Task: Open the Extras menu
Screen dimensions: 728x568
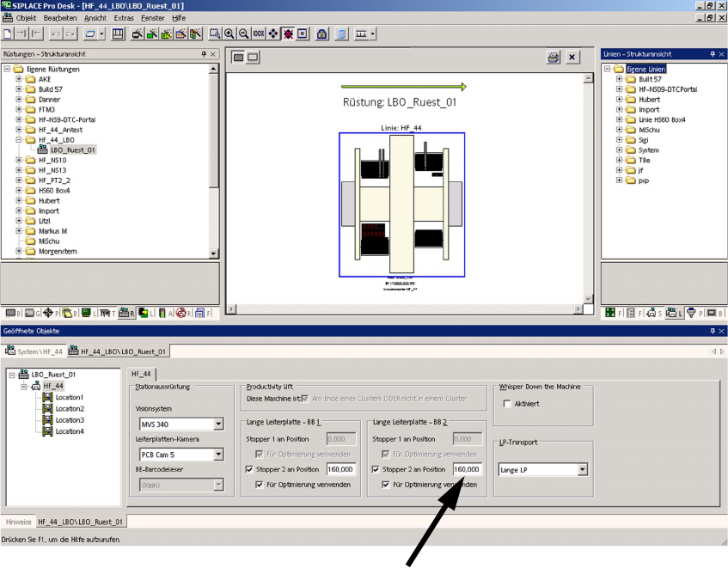Action: (x=124, y=18)
